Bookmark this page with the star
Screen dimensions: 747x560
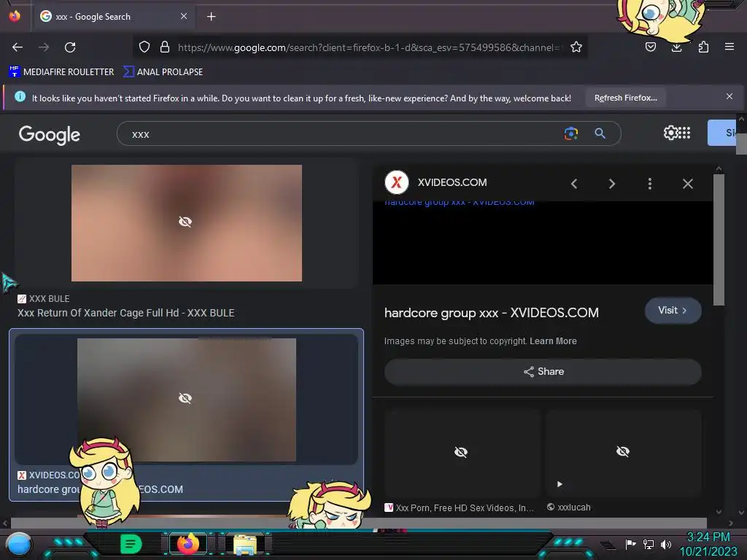click(x=576, y=47)
